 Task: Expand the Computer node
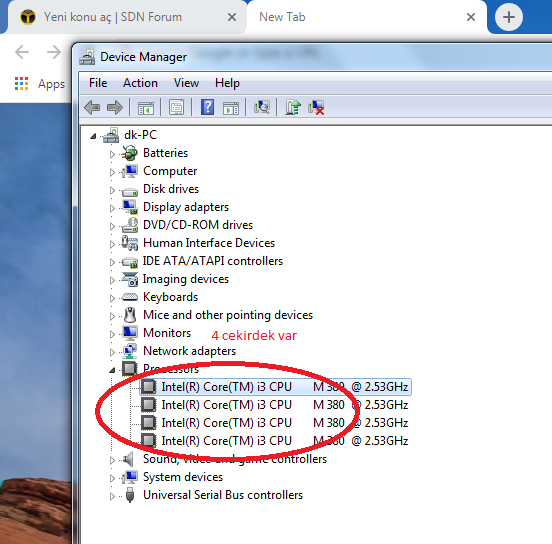(112, 172)
